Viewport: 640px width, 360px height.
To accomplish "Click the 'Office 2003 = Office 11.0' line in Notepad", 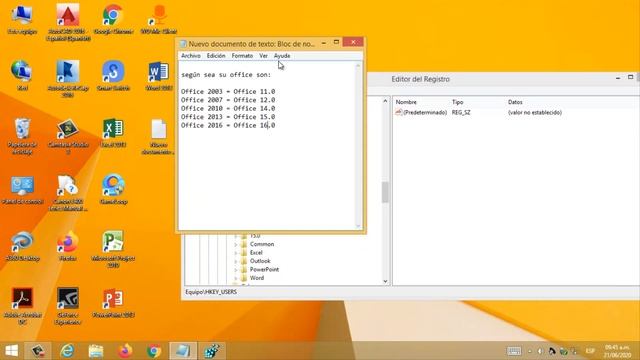I will [x=228, y=91].
